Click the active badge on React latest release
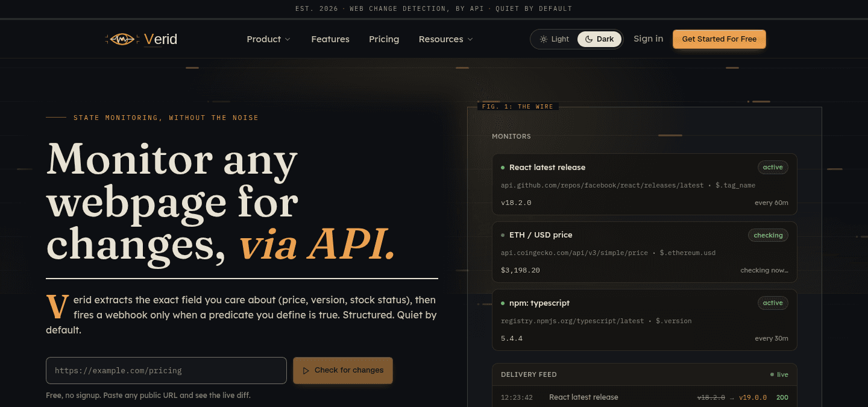 pyautogui.click(x=773, y=168)
